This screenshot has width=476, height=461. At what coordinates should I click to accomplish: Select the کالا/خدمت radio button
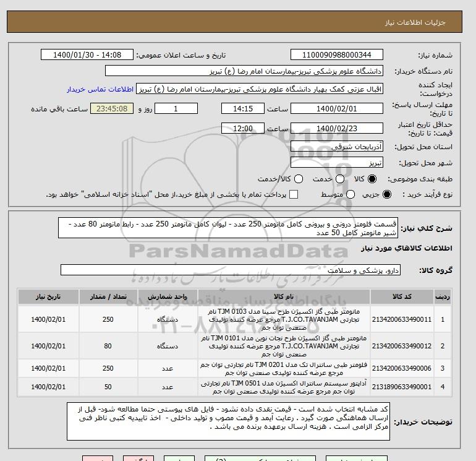coord(299,179)
